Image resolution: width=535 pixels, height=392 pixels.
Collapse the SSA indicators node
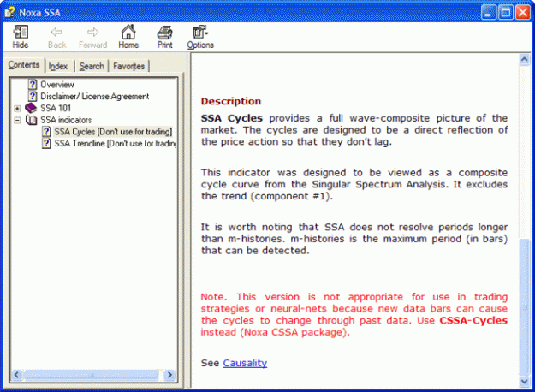[x=17, y=120]
